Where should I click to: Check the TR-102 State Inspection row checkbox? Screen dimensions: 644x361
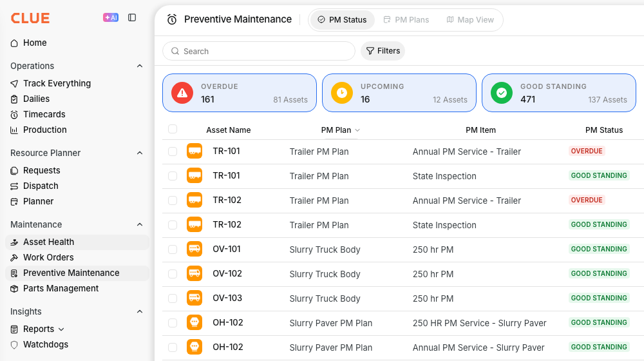point(173,225)
